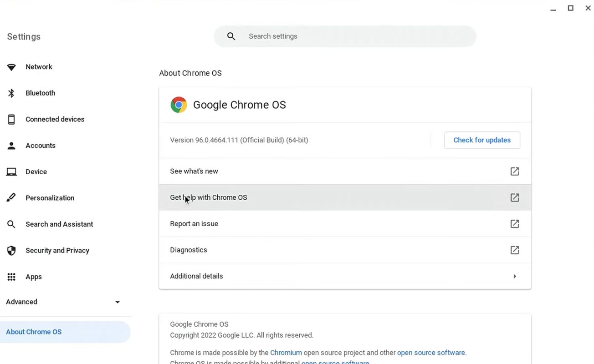Click the Search and Assistant magnifier icon

(11, 224)
